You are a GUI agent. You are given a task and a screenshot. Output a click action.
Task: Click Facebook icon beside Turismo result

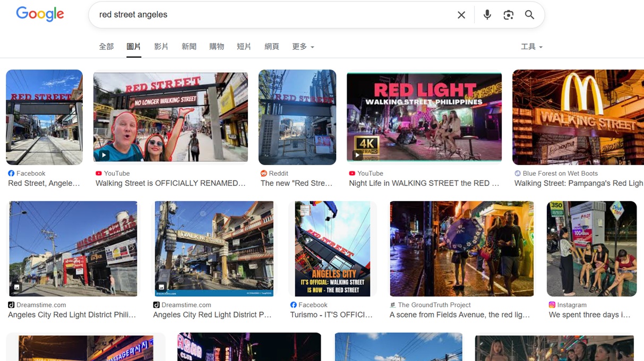tap(294, 305)
